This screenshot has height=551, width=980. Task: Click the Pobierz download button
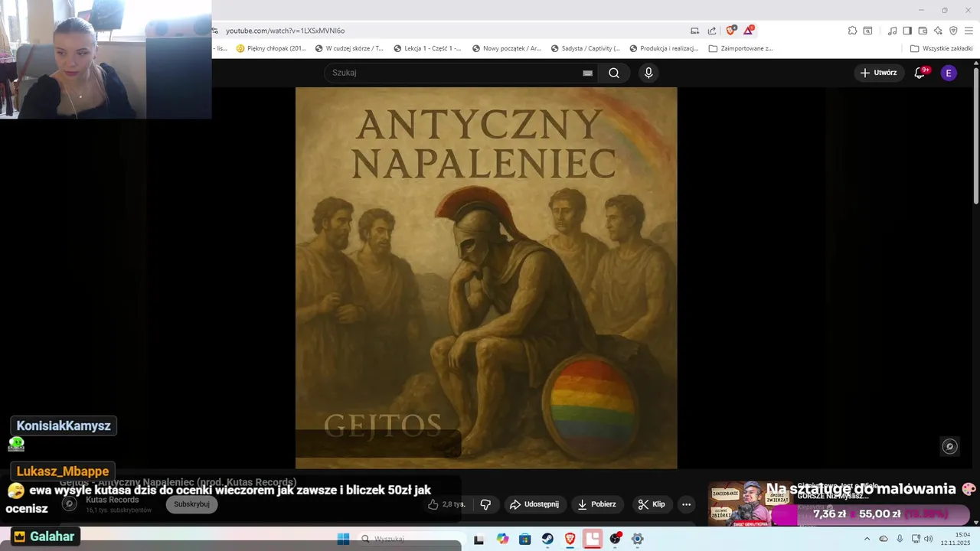coord(596,504)
